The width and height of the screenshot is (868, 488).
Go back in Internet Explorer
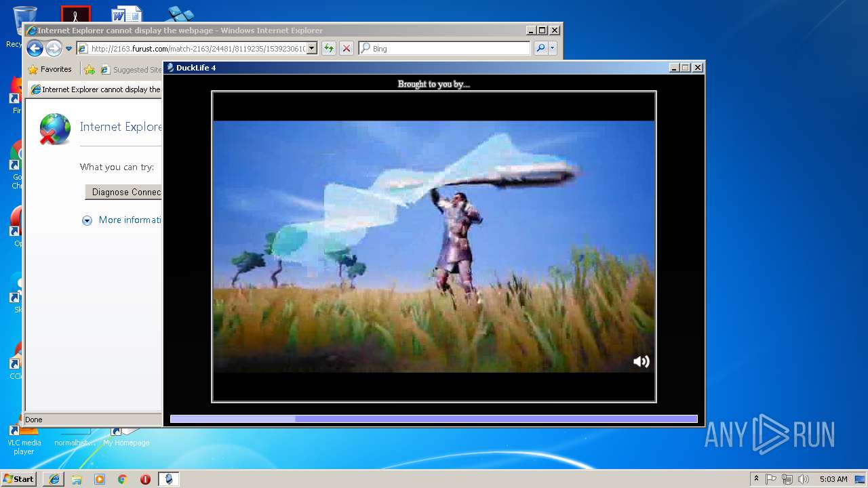pos(35,48)
